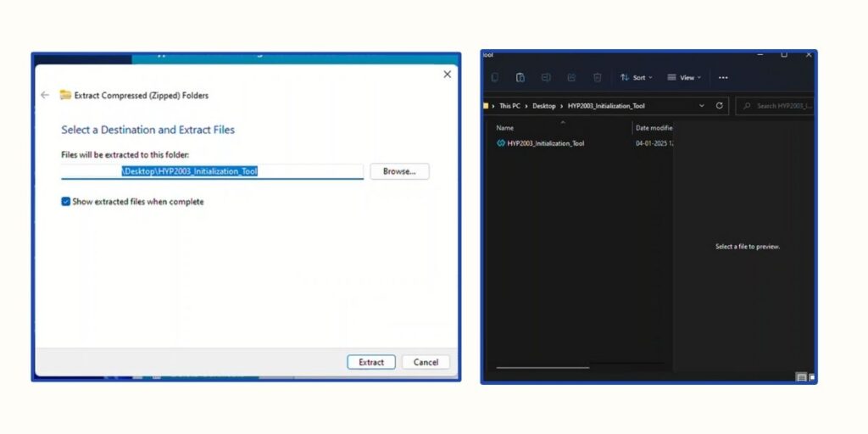This screenshot has height=434, width=868.
Task: Click the arrow after Desktop in breadcrumb
Action: pos(561,106)
